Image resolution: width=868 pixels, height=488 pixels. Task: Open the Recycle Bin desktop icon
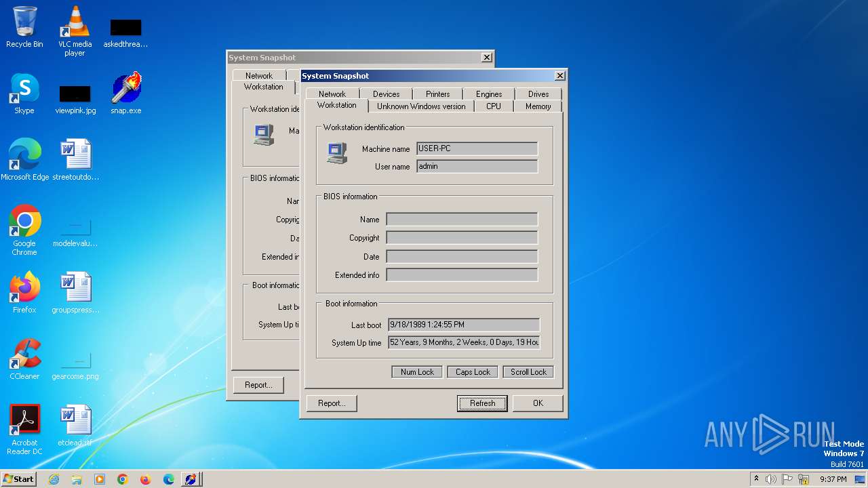24,27
